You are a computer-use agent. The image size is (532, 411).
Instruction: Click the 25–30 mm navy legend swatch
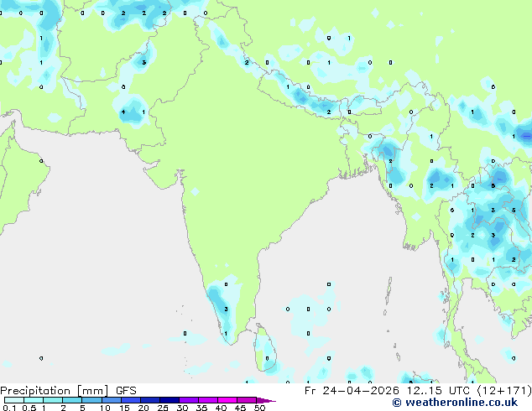pyautogui.click(x=169, y=400)
